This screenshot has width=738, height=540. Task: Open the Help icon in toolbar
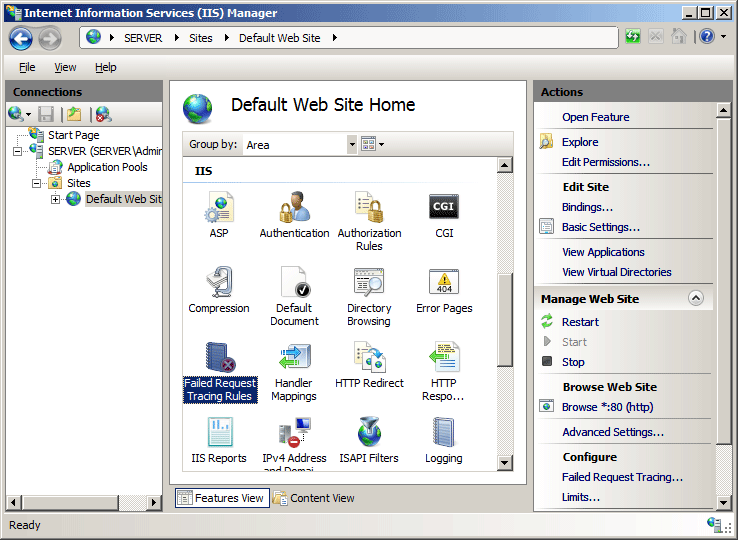click(707, 36)
